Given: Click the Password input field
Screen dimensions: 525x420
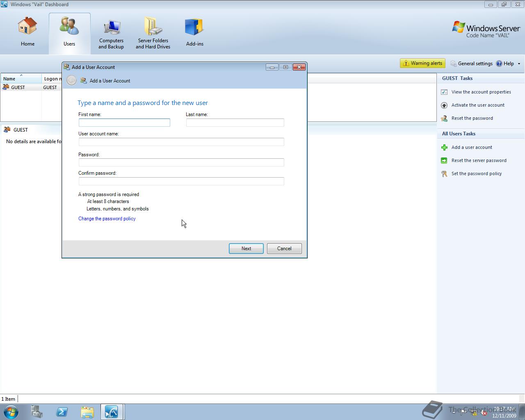Looking at the screenshot, I should tap(181, 162).
